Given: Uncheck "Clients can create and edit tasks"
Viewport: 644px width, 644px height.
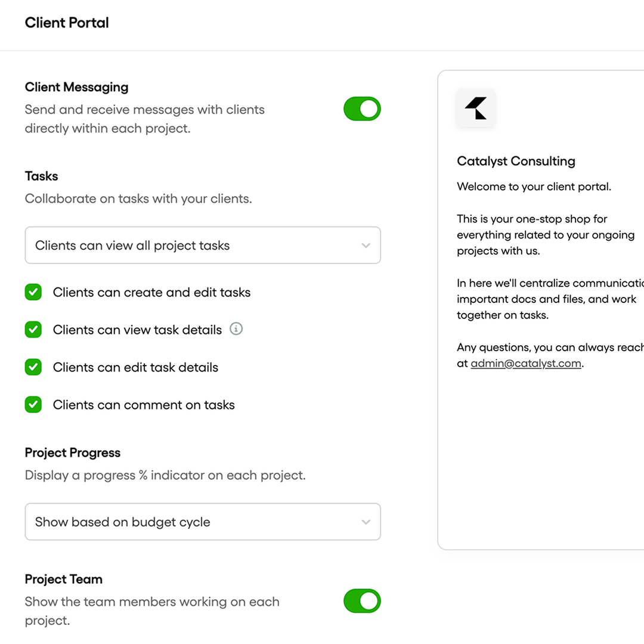Looking at the screenshot, I should (33, 292).
